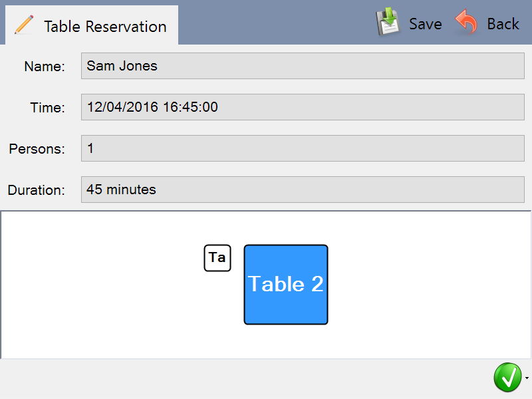This screenshot has width=532, height=399.
Task: Click the Persons field showing 1
Action: coord(303,148)
